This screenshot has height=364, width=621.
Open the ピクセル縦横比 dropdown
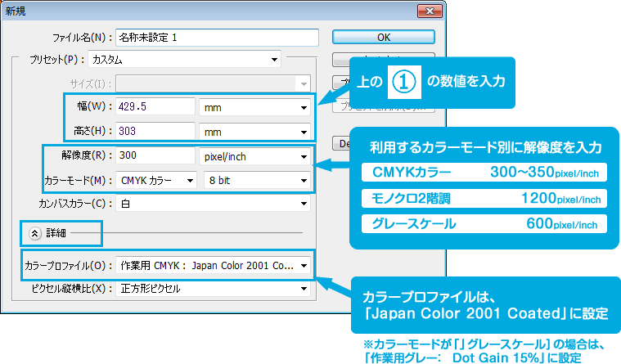pos(213,289)
